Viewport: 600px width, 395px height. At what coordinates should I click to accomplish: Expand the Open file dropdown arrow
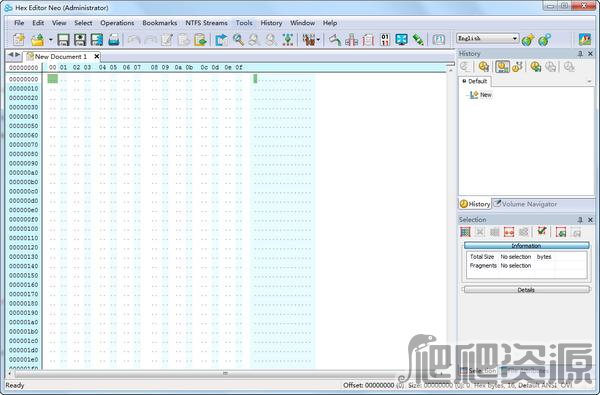click(x=50, y=39)
